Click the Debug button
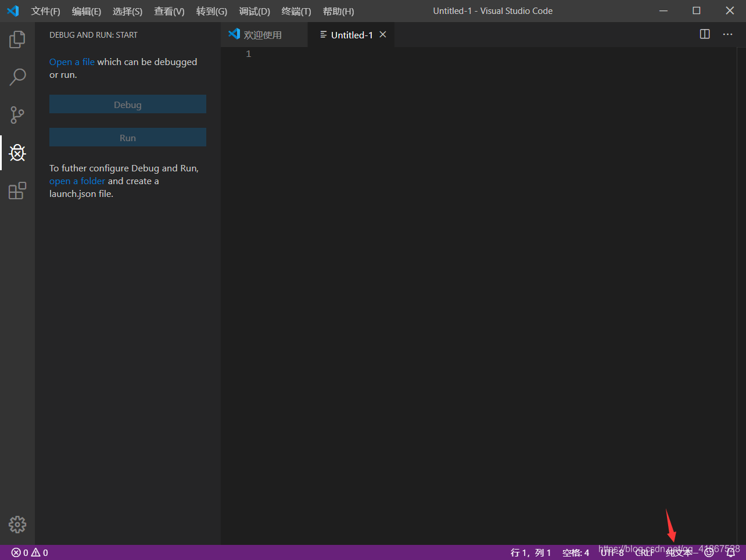Image resolution: width=746 pixels, height=560 pixels. click(128, 105)
